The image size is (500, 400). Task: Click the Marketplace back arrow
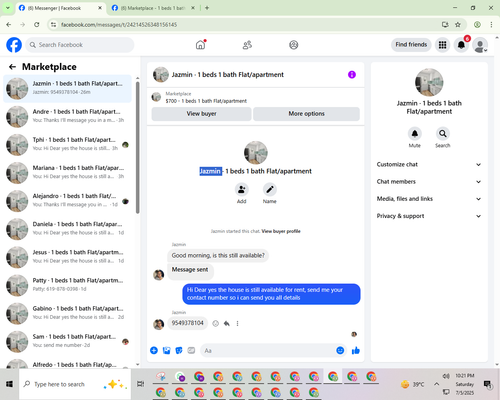[x=12, y=67]
